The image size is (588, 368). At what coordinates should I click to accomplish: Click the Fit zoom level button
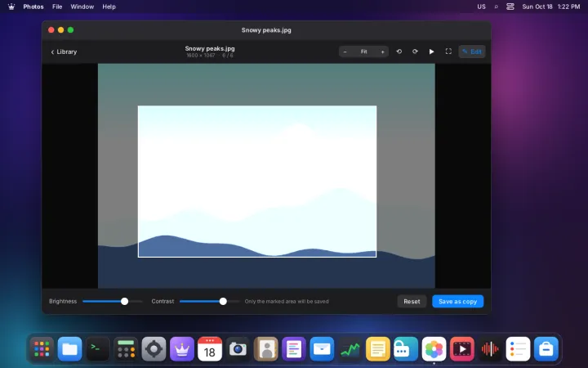pyautogui.click(x=363, y=52)
